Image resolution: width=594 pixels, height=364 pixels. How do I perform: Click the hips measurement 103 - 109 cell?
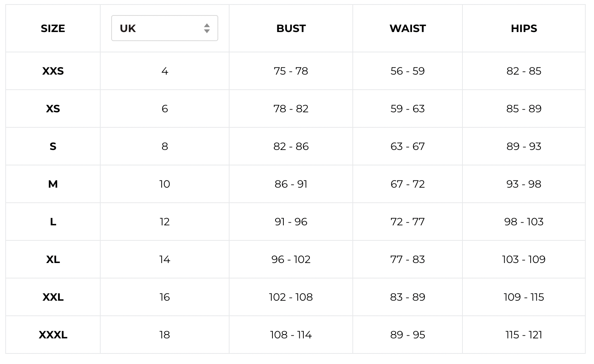524,260
